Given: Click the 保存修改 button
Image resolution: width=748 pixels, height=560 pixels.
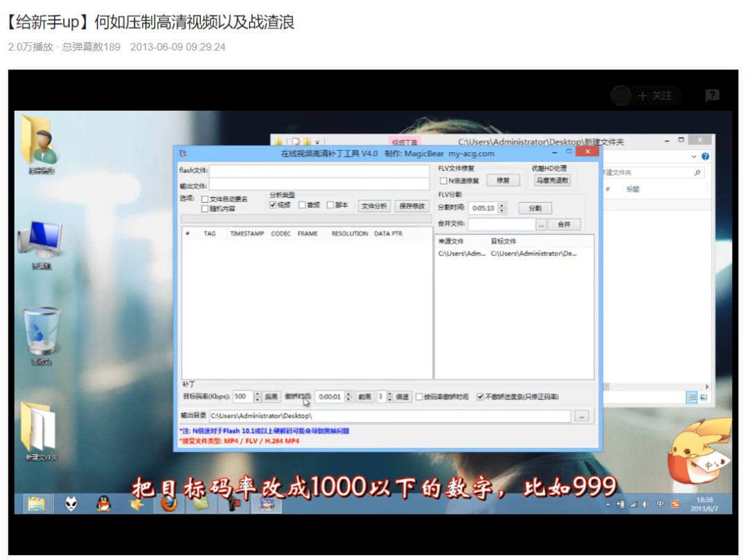Looking at the screenshot, I should [x=412, y=206].
